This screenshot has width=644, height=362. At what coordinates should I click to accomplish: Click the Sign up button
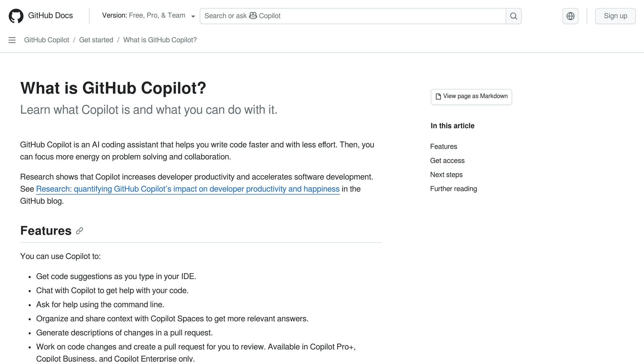coord(615,16)
